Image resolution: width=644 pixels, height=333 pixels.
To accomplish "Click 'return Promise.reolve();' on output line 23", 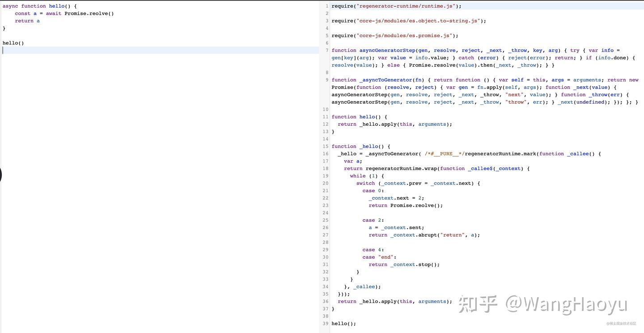I will tap(406, 205).
